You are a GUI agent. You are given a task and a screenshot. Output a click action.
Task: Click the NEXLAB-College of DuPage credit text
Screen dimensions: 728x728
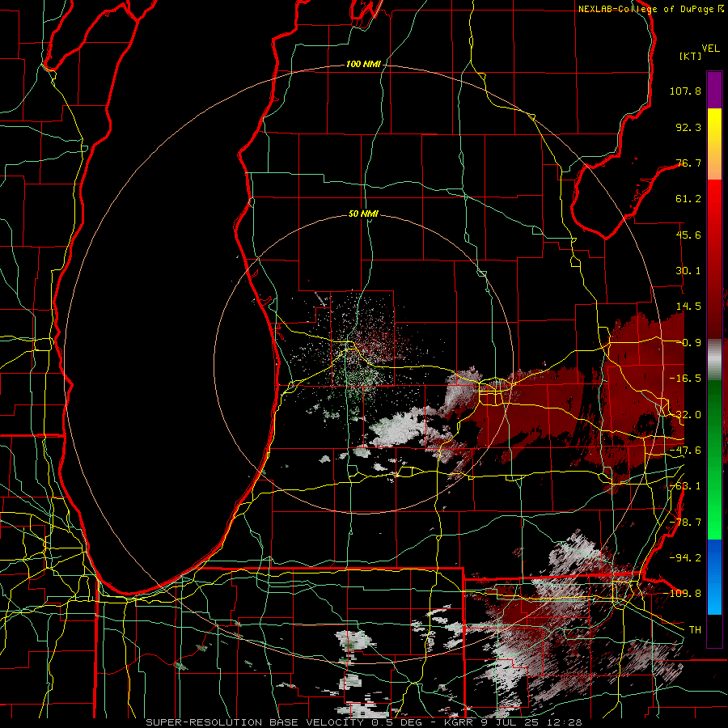tap(652, 9)
